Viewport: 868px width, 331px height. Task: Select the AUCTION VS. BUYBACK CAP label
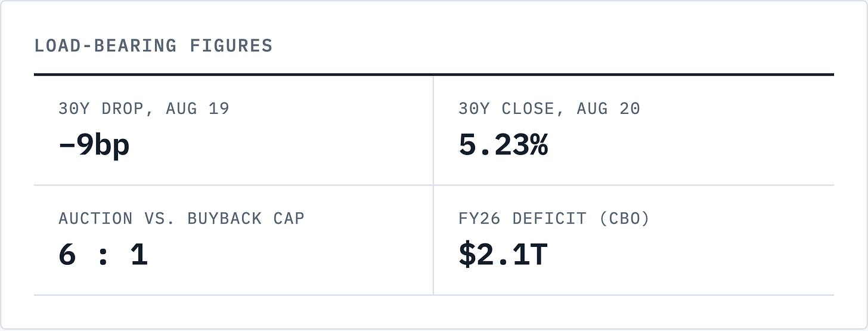[181, 218]
